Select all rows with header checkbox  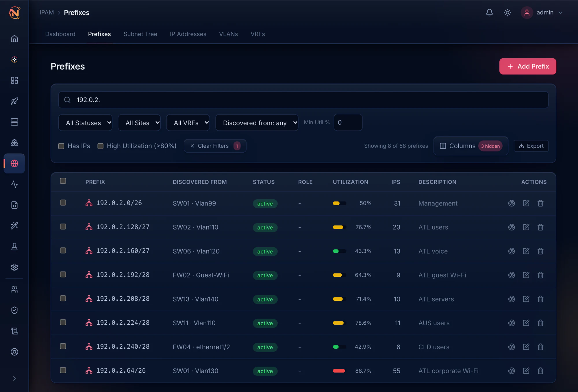63,181
